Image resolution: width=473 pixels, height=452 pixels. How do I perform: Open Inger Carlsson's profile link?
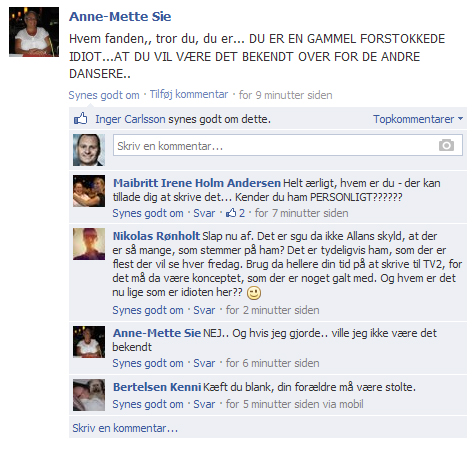[x=130, y=119]
